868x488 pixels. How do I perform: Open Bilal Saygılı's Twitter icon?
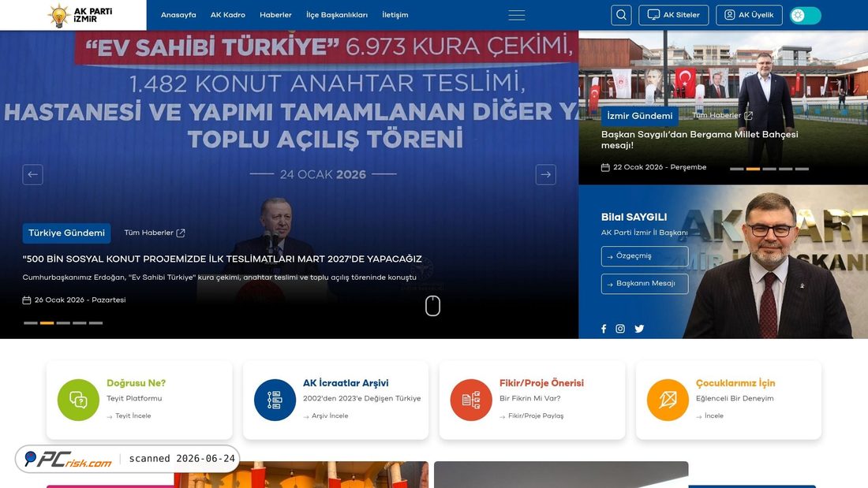[639, 329]
